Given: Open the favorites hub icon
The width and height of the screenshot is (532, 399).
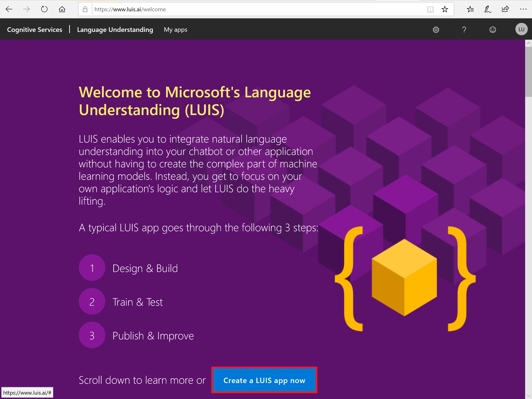Looking at the screenshot, I should point(470,9).
